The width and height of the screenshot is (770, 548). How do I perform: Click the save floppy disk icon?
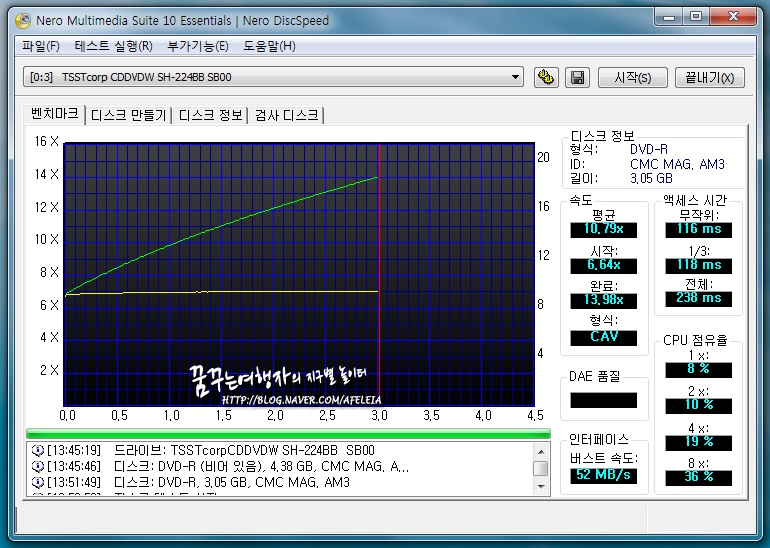point(578,78)
